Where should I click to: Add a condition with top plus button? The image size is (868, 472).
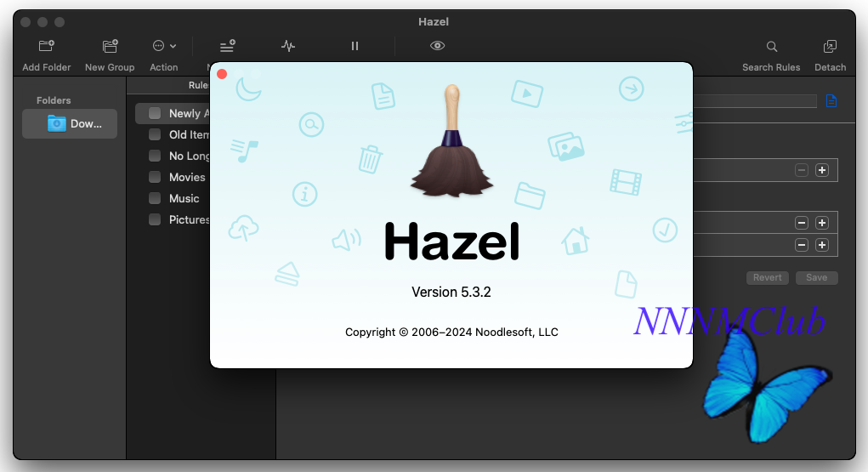click(x=822, y=170)
